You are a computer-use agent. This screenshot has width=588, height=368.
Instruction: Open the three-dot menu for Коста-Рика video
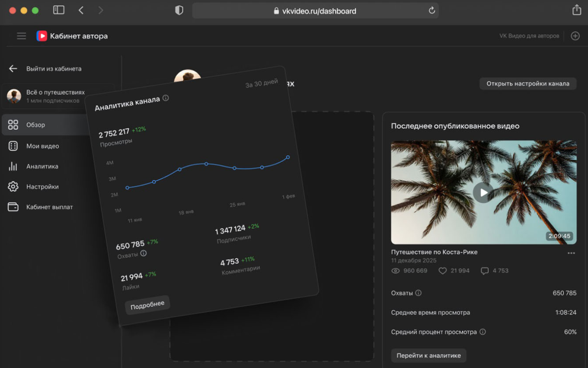point(571,253)
